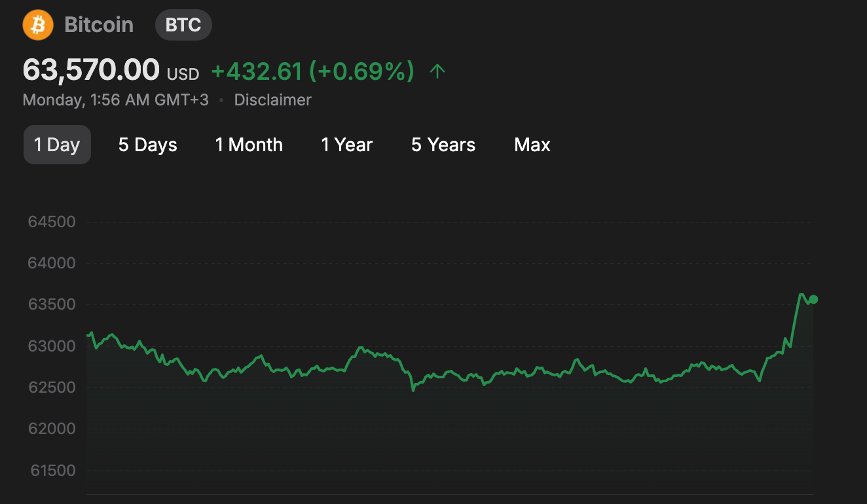Click the 62000 y-axis label
The image size is (867, 504).
[x=52, y=429]
